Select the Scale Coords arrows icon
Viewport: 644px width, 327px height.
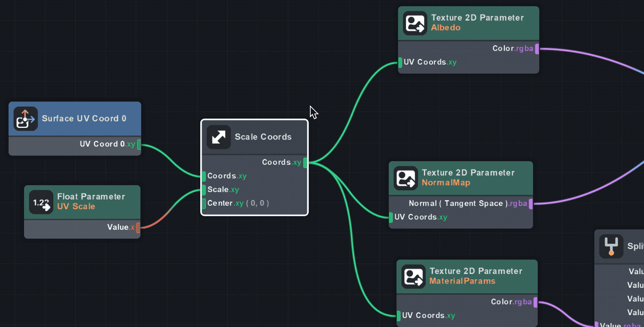click(219, 137)
